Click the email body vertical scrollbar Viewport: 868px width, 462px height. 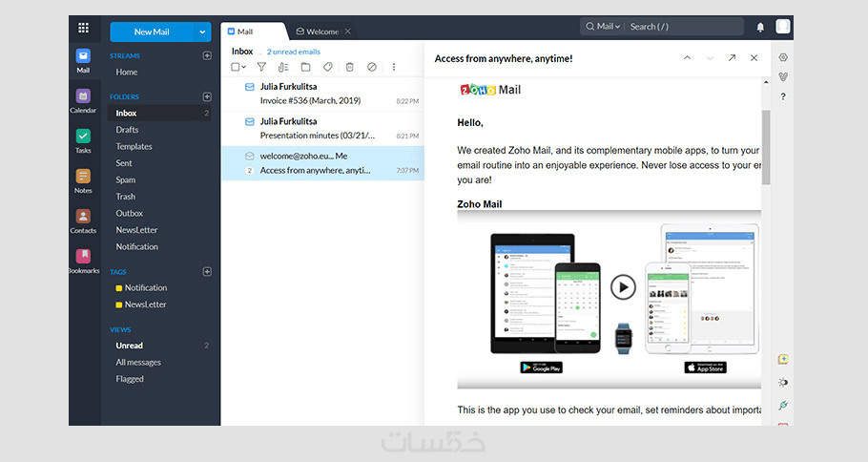click(x=766, y=147)
